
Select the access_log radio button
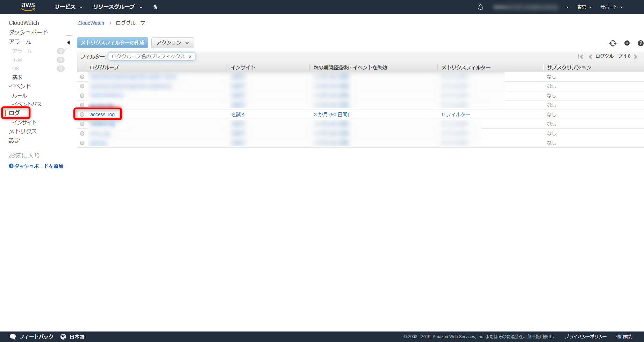coord(82,114)
